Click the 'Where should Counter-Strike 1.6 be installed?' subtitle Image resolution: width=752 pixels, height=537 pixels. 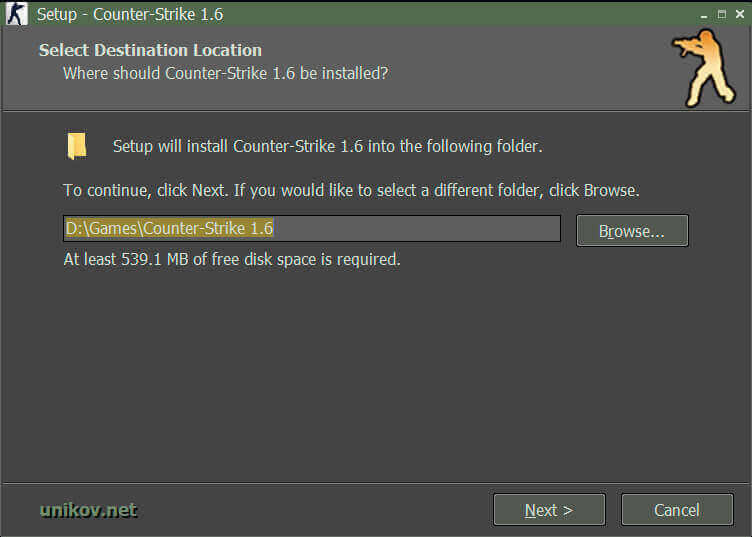tap(225, 73)
